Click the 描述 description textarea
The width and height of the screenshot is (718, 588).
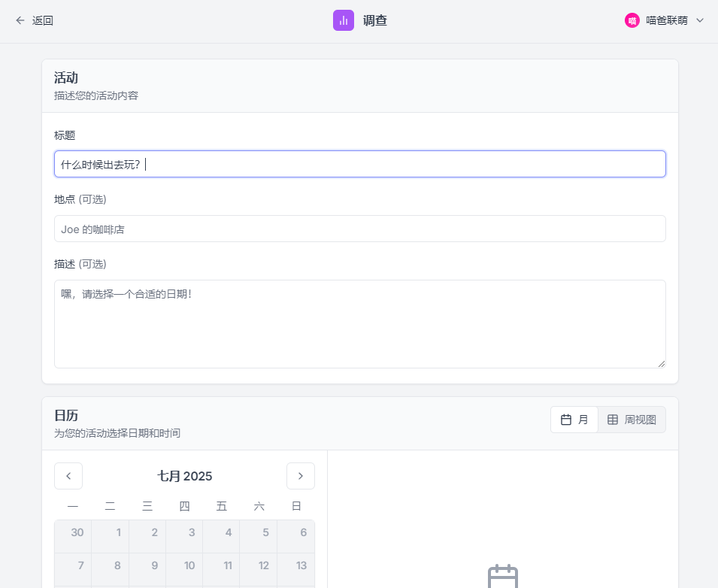click(x=360, y=324)
